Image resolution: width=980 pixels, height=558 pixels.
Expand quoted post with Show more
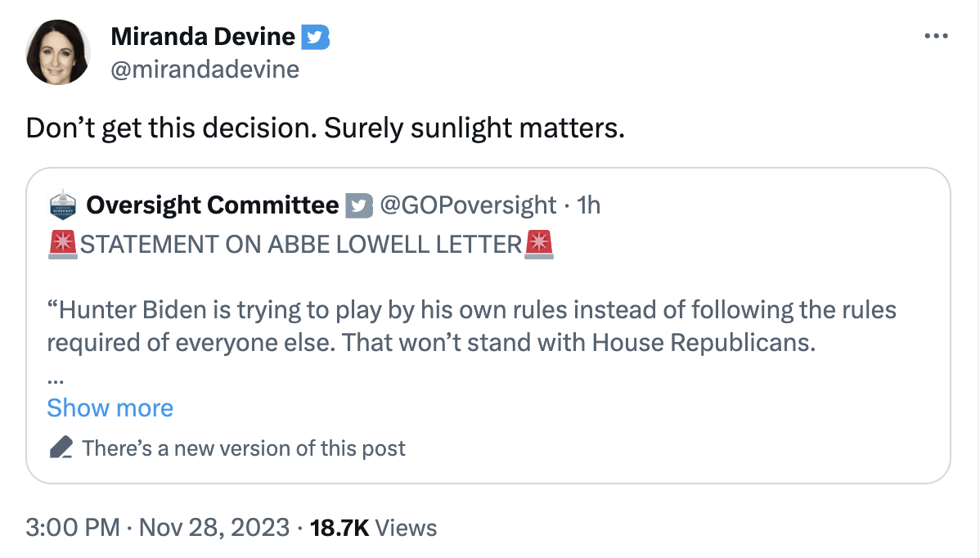110,407
